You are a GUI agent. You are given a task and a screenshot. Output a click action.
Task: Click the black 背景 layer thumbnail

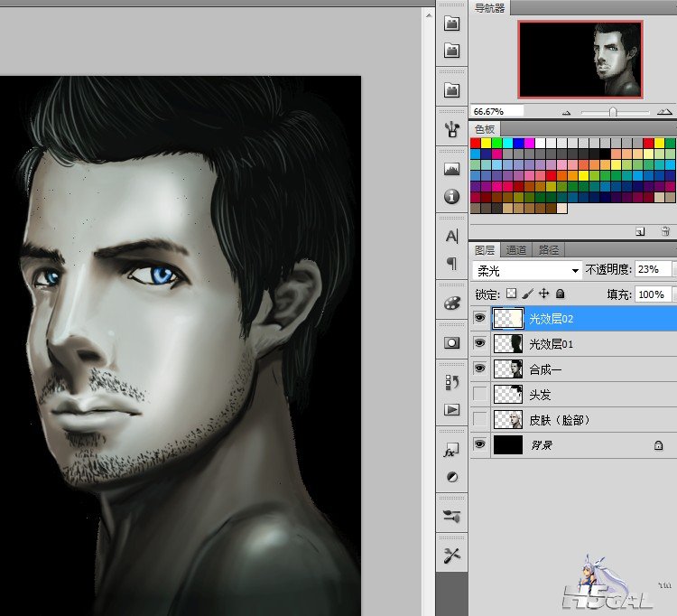coord(508,444)
